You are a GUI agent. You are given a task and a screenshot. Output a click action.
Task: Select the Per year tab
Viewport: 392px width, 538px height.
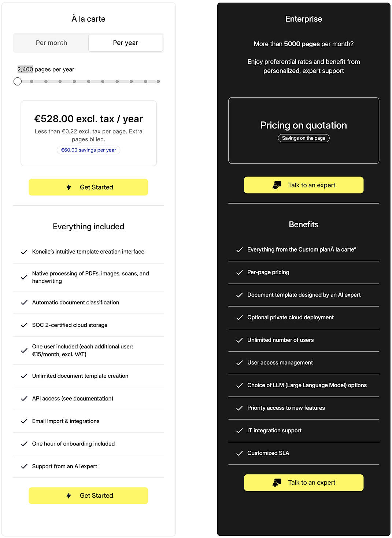point(125,43)
